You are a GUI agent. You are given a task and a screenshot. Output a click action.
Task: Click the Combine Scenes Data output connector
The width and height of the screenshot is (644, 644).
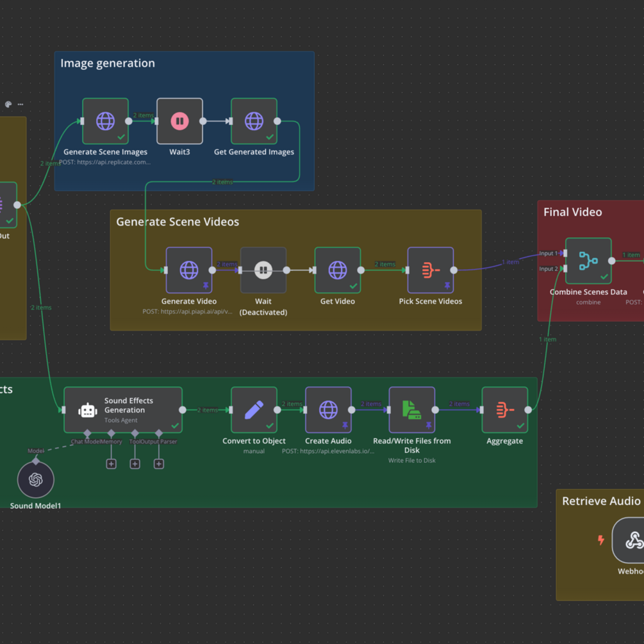tap(611, 261)
